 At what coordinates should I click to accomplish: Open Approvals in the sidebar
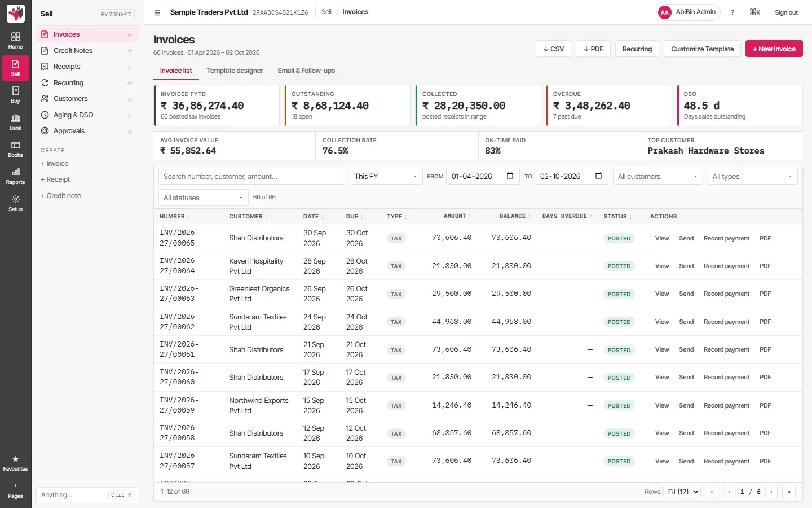coord(87,131)
